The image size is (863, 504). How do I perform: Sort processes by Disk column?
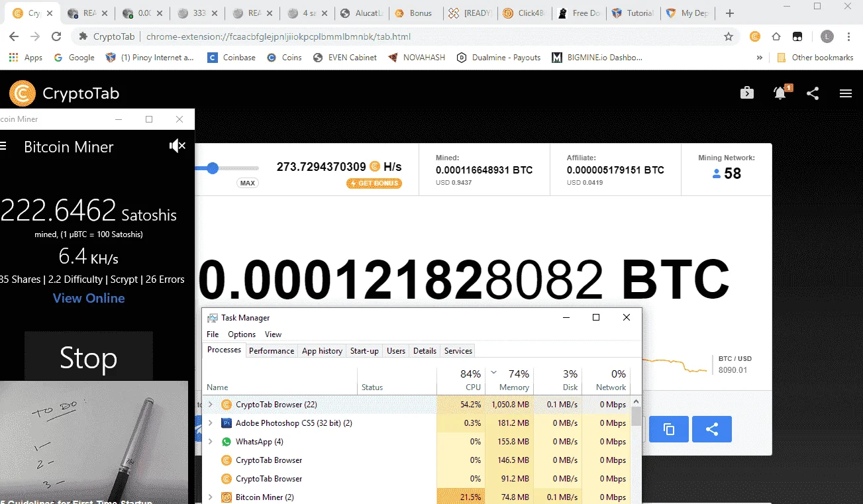pyautogui.click(x=558, y=379)
